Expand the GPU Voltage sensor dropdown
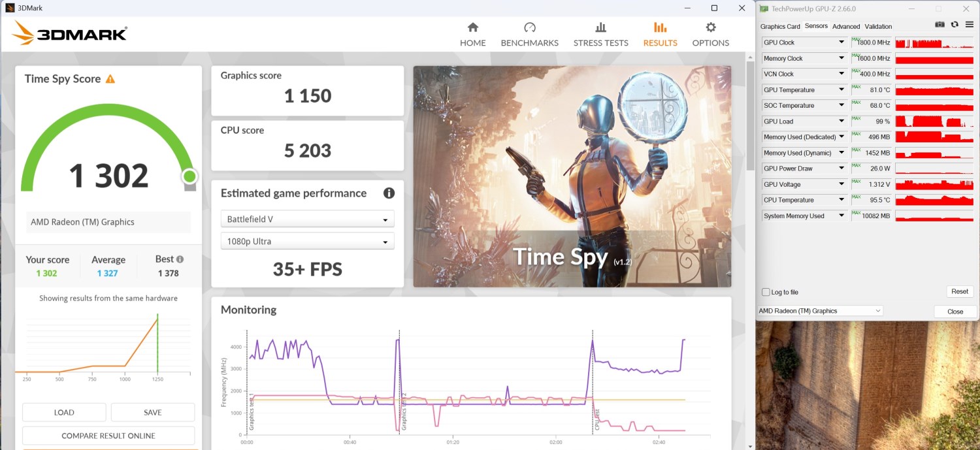 [841, 184]
